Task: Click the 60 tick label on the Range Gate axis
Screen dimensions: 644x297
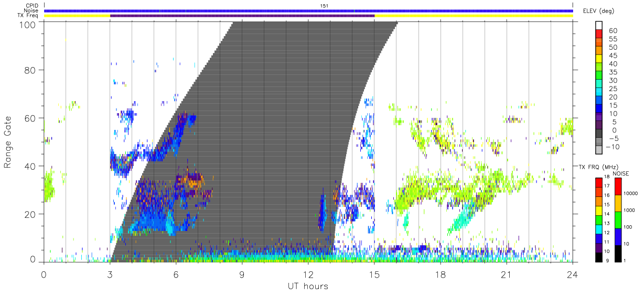Action: tap(30, 118)
